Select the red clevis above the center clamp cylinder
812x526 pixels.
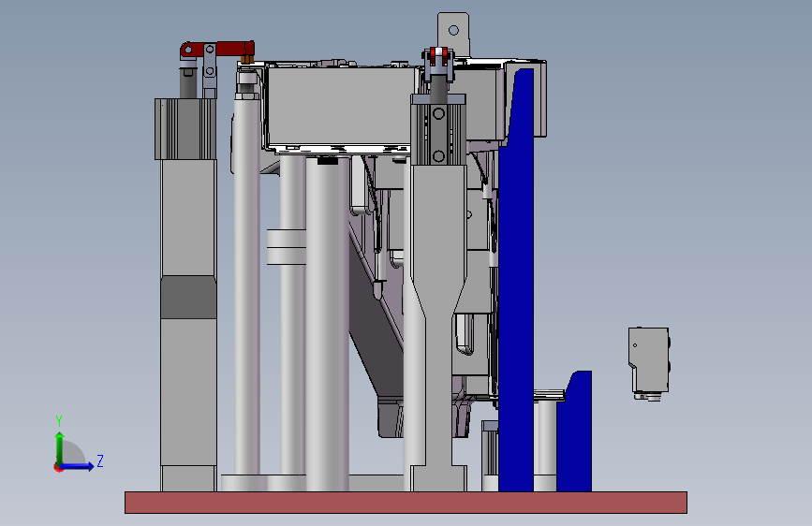[438, 56]
